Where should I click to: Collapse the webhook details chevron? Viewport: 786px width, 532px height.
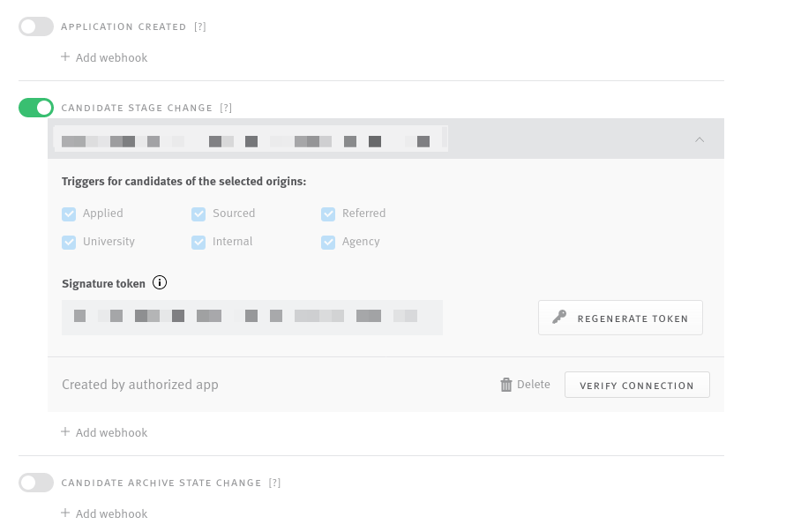[700, 139]
